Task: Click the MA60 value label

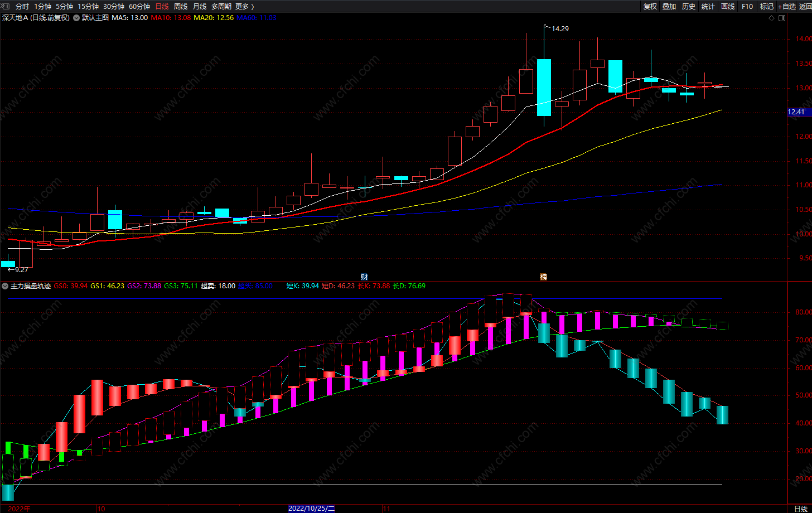Action: pyautogui.click(x=257, y=18)
